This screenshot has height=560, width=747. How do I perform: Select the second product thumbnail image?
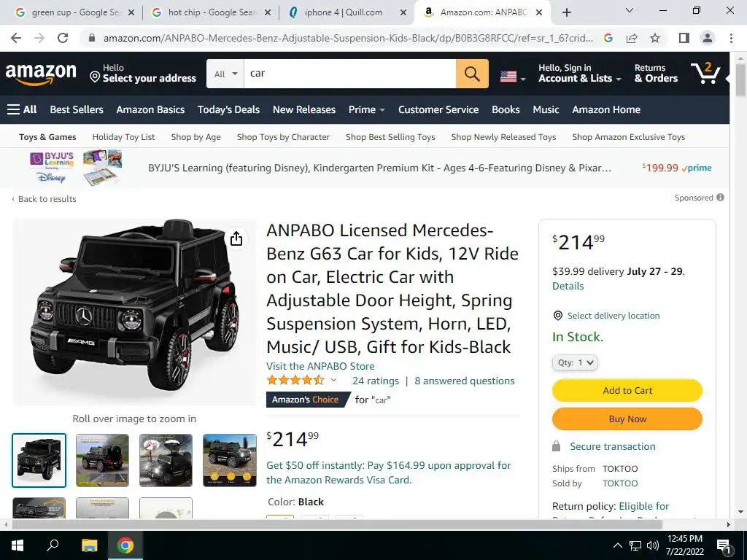tap(102, 460)
